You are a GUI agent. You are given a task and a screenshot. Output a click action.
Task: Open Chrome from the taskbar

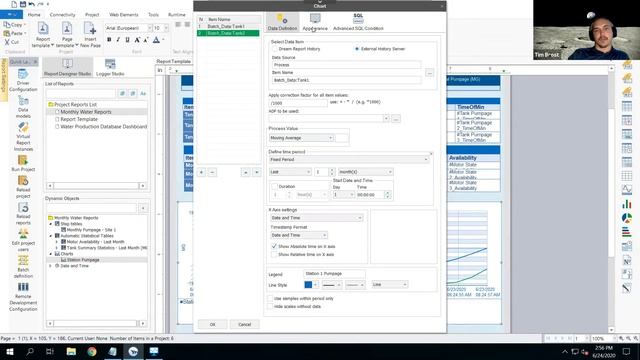[x=92, y=351]
